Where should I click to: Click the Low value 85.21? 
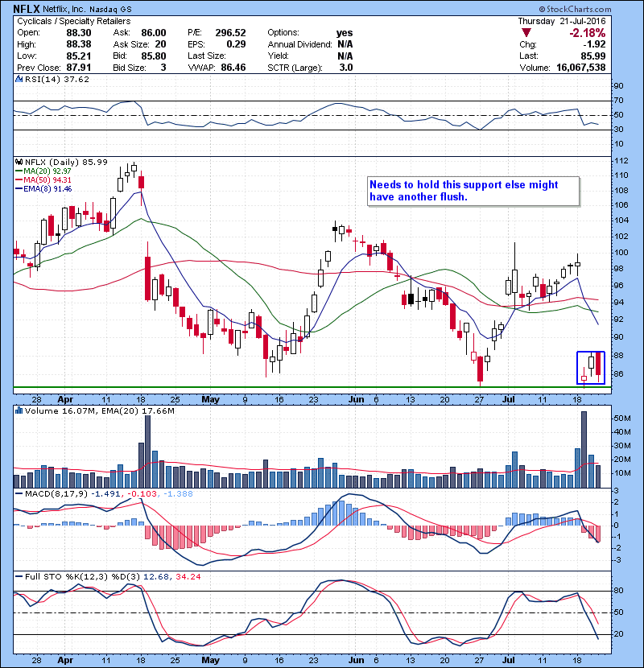79,56
